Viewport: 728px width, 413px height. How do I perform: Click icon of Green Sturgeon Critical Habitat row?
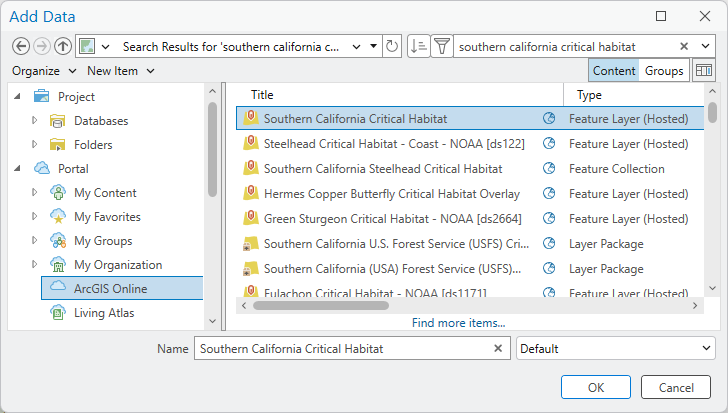click(x=251, y=218)
